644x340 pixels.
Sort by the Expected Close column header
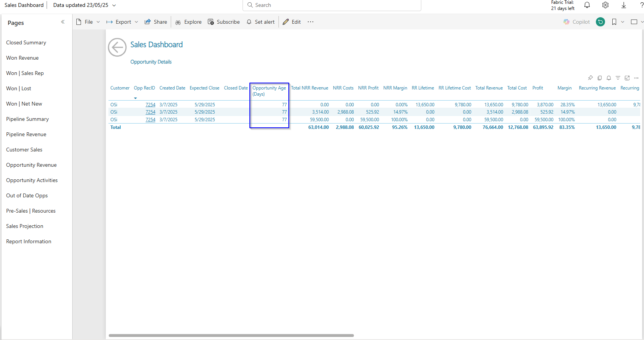point(204,88)
